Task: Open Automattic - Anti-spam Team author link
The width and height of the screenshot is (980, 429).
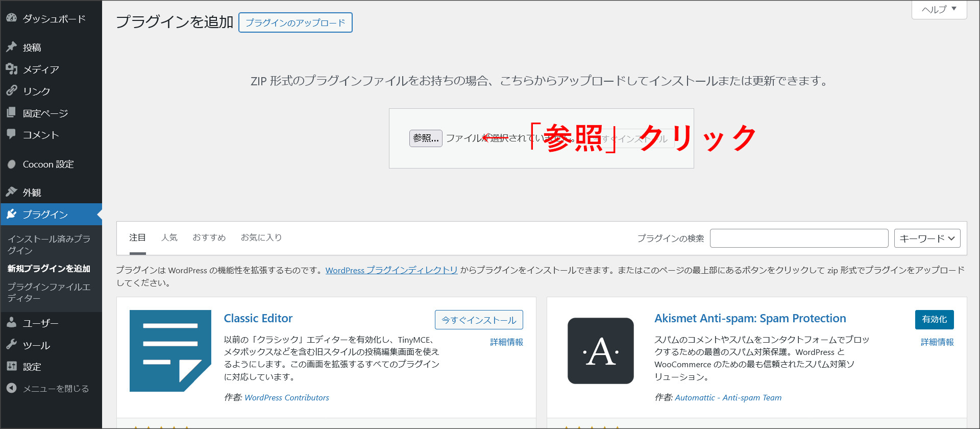Action: [728, 397]
